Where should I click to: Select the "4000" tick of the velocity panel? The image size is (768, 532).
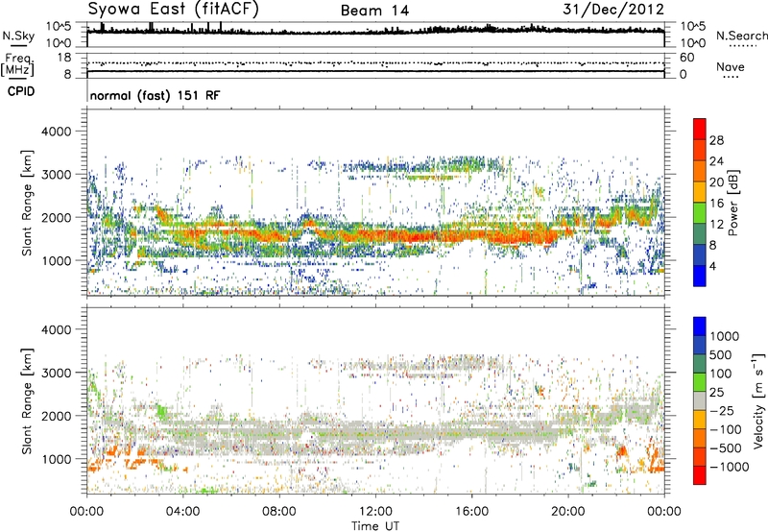[57, 329]
